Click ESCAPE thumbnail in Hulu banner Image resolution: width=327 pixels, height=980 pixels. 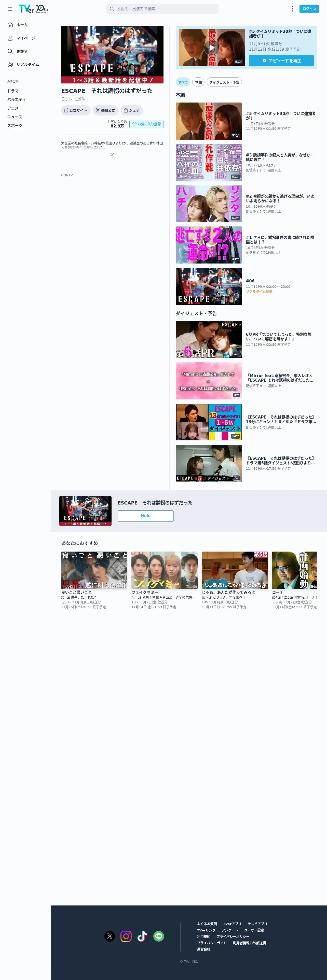pos(85,511)
